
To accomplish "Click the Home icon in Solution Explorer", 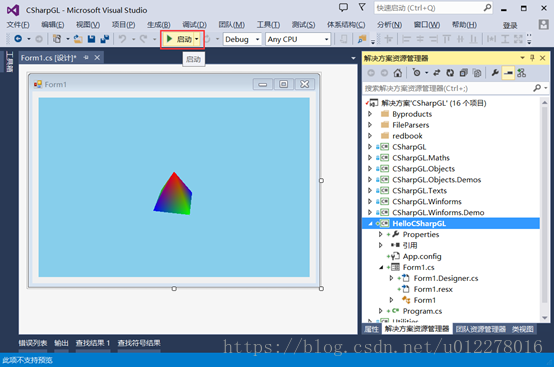I will (398, 73).
